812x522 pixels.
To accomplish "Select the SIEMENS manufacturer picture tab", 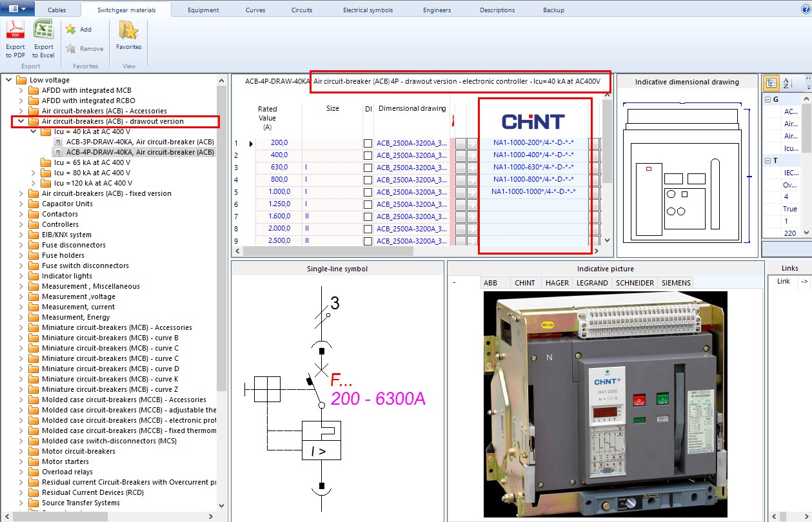I will [x=675, y=282].
